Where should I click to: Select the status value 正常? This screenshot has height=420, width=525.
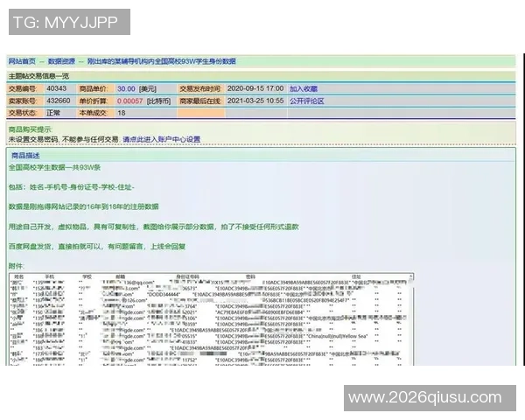pyautogui.click(x=53, y=113)
